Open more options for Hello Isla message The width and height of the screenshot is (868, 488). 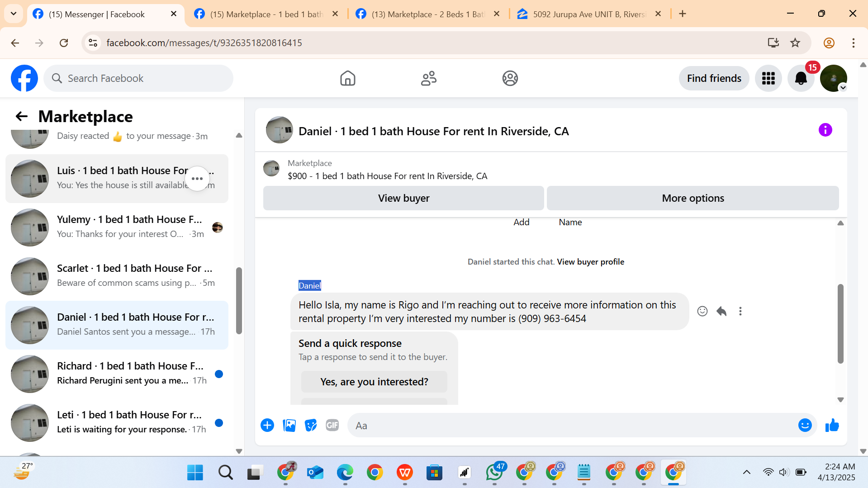pos(740,311)
